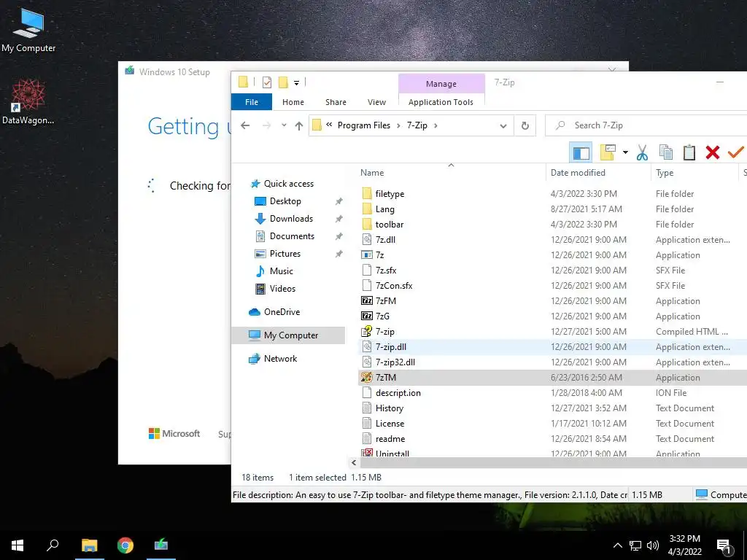Open folder options dropdown arrow
This screenshot has height=560, width=747.
click(625, 153)
